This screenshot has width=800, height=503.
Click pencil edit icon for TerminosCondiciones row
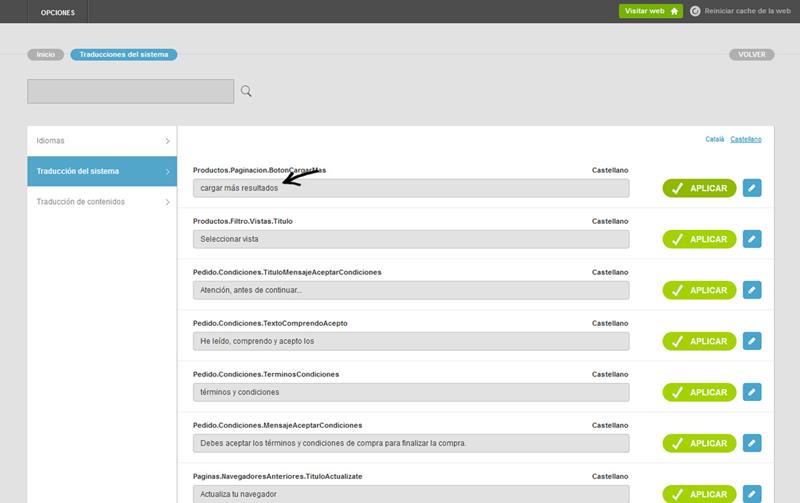(x=752, y=392)
